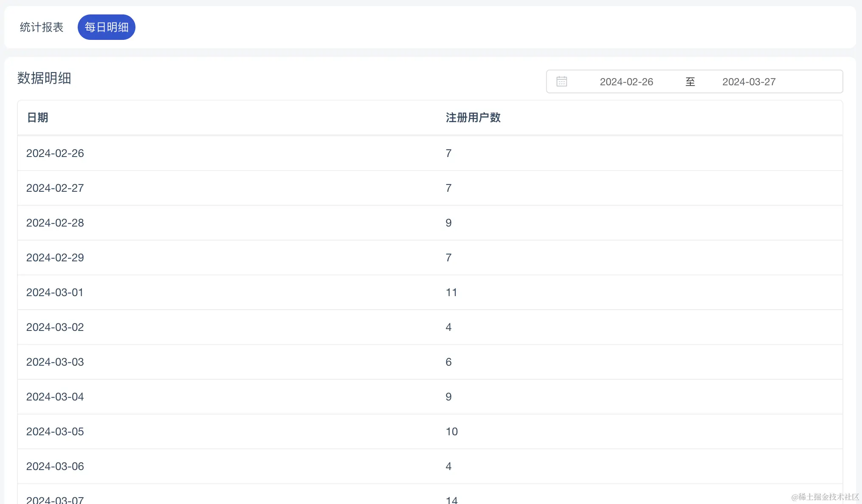Click the 2024-03-01 row date

[x=55, y=292]
